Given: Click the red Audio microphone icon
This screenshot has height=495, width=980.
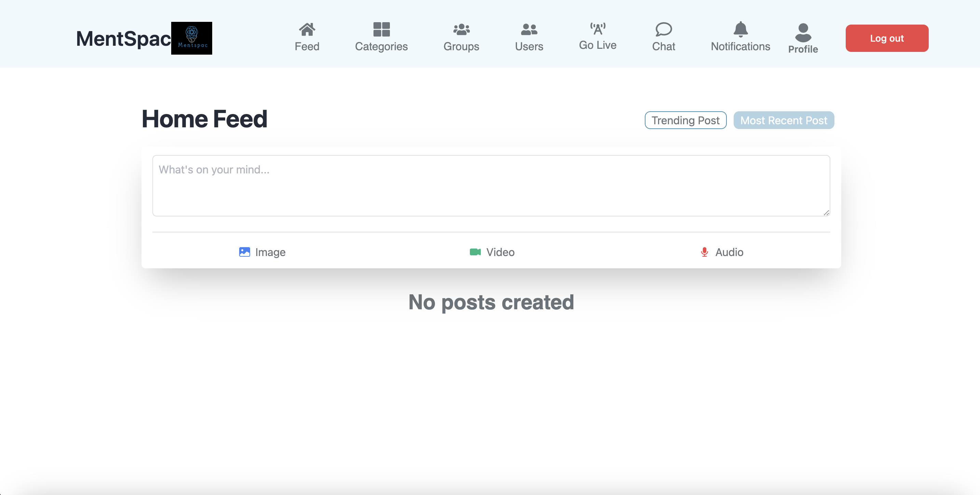Looking at the screenshot, I should 704,252.
